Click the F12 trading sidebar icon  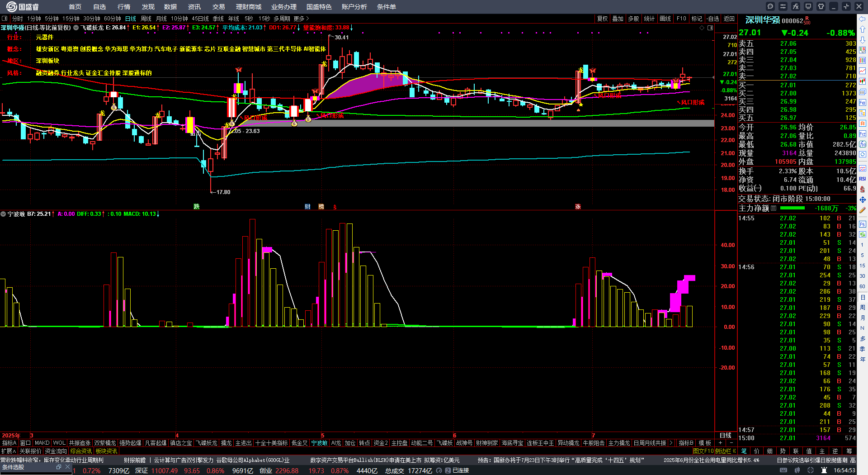point(863,134)
